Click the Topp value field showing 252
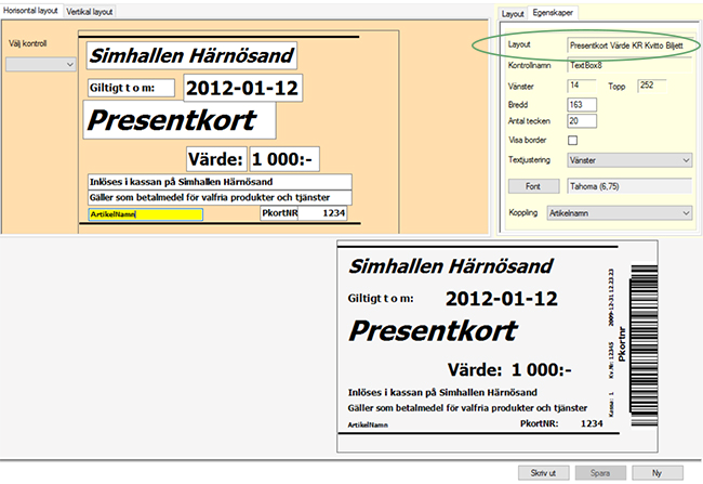This screenshot has height=484, width=703. point(652,86)
